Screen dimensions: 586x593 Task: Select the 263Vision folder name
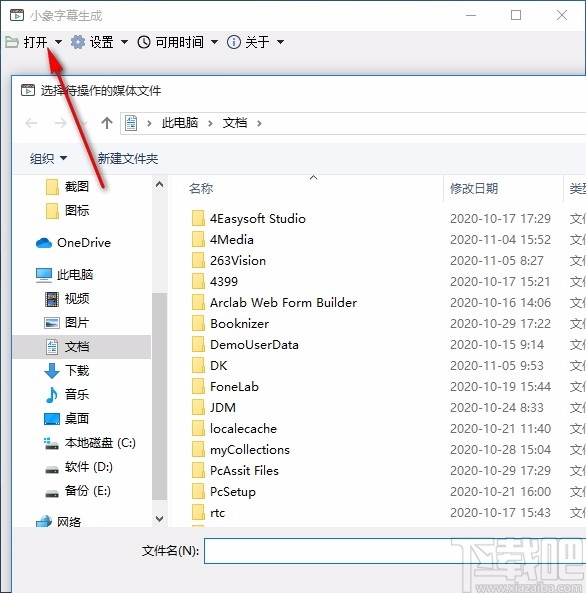coord(238,261)
